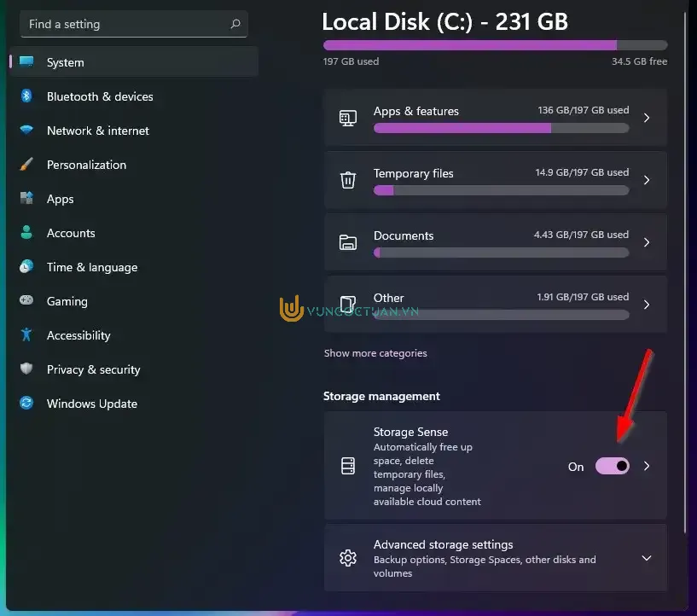The image size is (697, 616).
Task: Open Personalization settings
Action: (134, 165)
